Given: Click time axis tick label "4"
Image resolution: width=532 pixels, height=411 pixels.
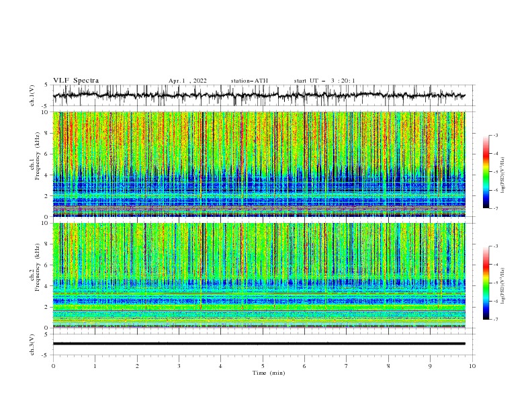Looking at the screenshot, I should (220, 366).
